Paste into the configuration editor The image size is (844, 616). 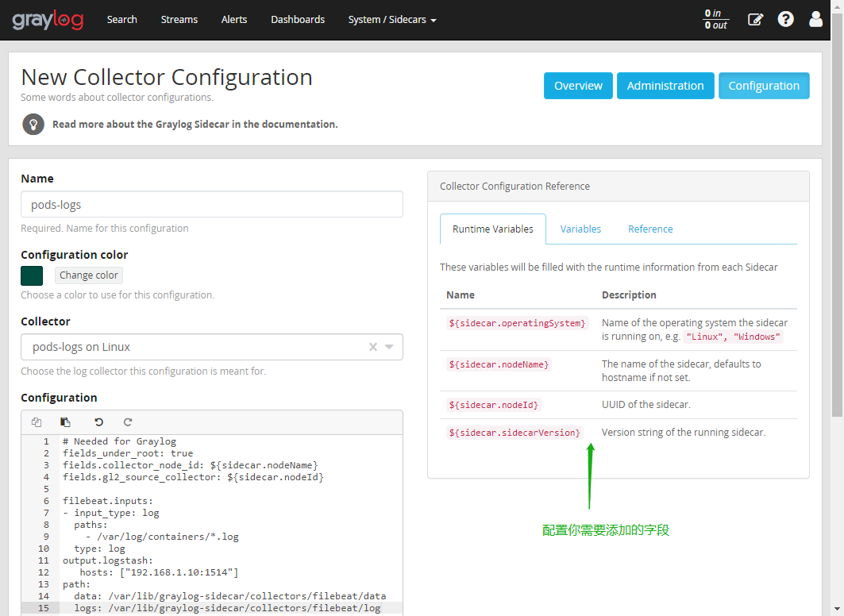coord(65,422)
